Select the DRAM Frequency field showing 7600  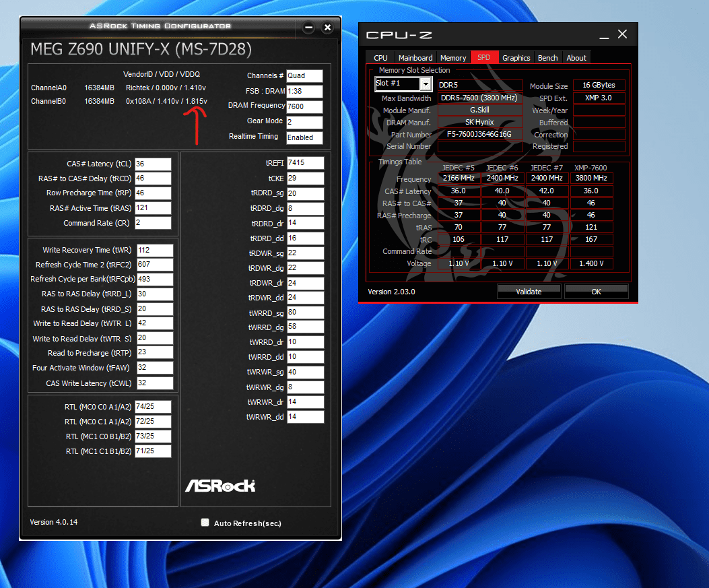[x=304, y=106]
